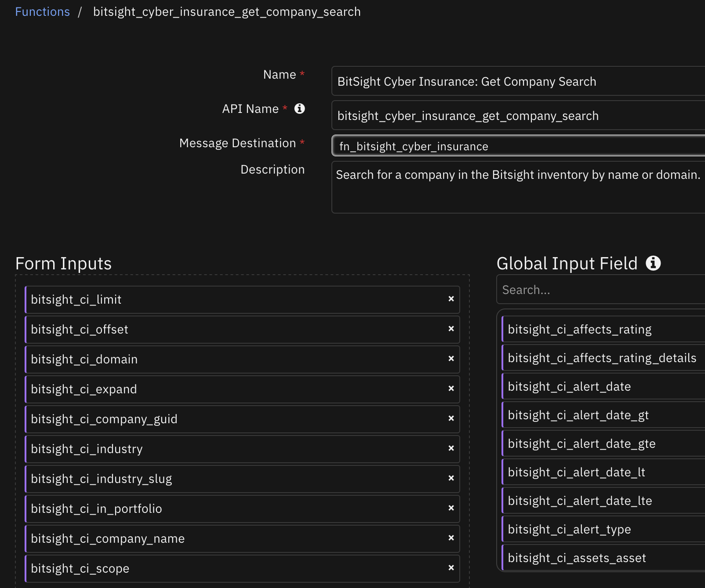The width and height of the screenshot is (705, 588).
Task: Select bitsight_ci_company_name form input row
Action: tap(242, 539)
